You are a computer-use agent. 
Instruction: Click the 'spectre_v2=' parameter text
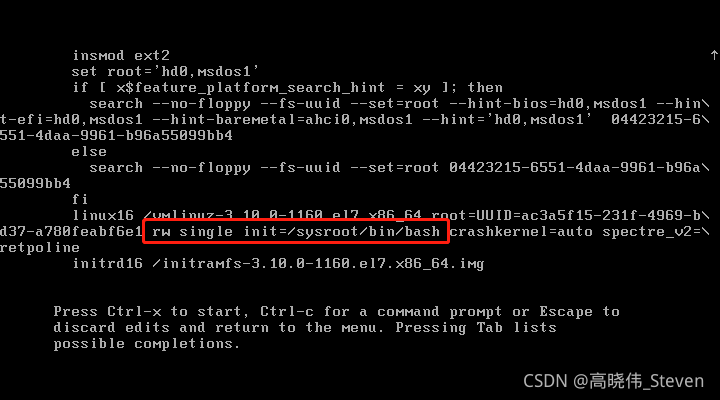tap(652, 231)
